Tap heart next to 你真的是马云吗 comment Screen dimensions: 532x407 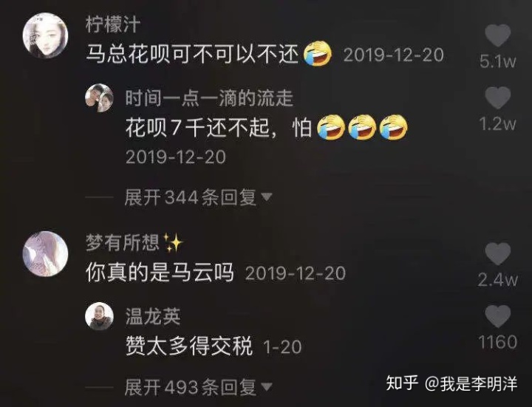(x=497, y=253)
